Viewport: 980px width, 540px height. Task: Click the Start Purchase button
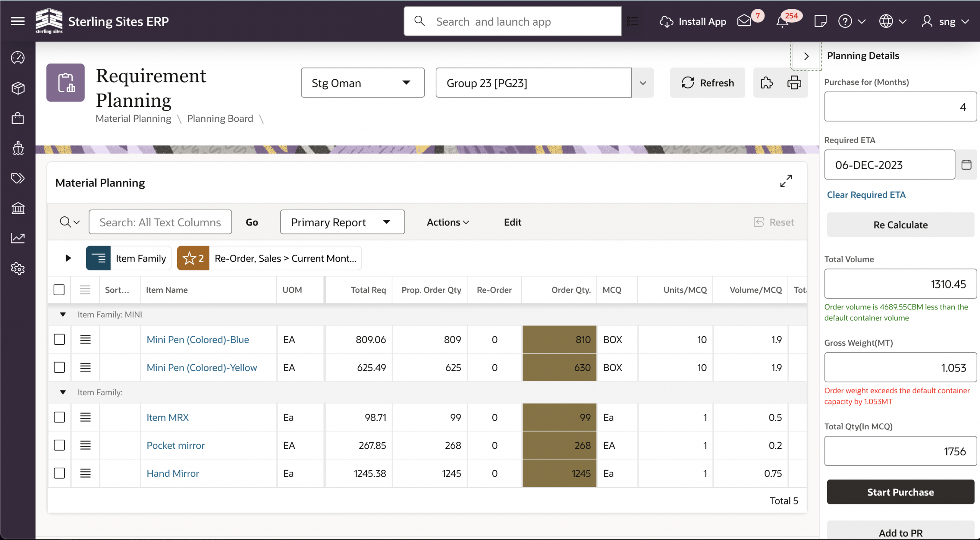[900, 492]
